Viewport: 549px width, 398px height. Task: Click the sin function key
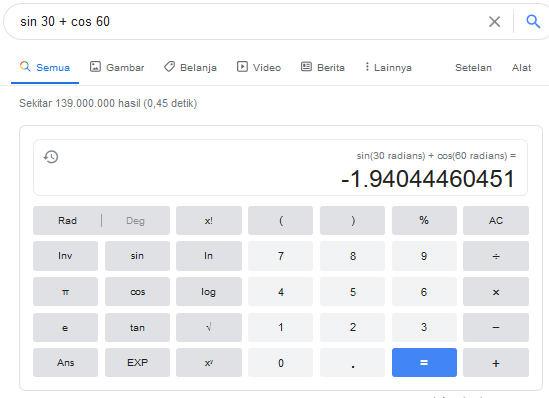(x=137, y=256)
